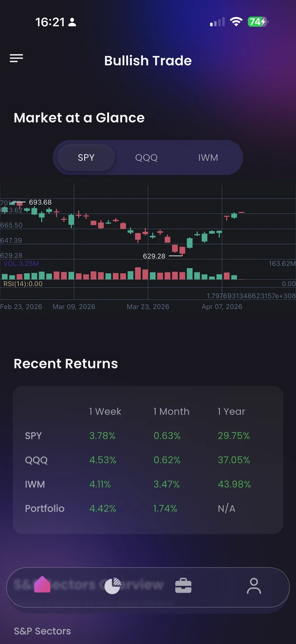Screen dimensions: 296x644
Task: Tap the Portfolio row label
Action: click(45, 508)
